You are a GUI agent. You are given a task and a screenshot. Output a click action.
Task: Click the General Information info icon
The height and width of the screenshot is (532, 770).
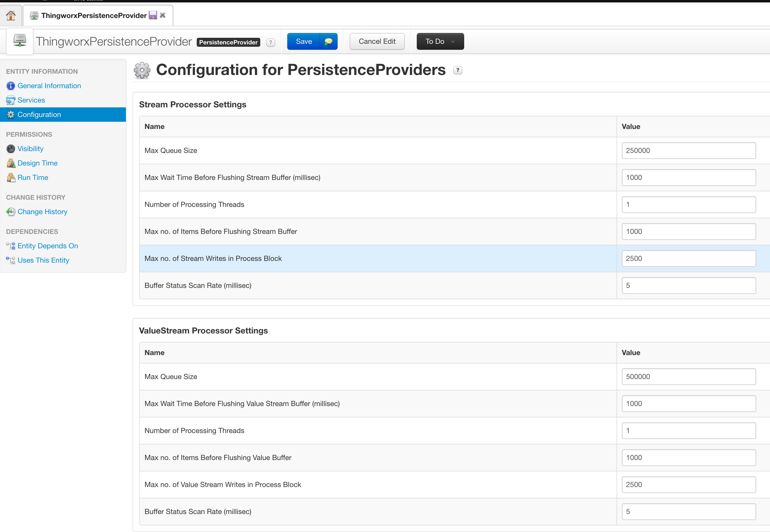11,86
